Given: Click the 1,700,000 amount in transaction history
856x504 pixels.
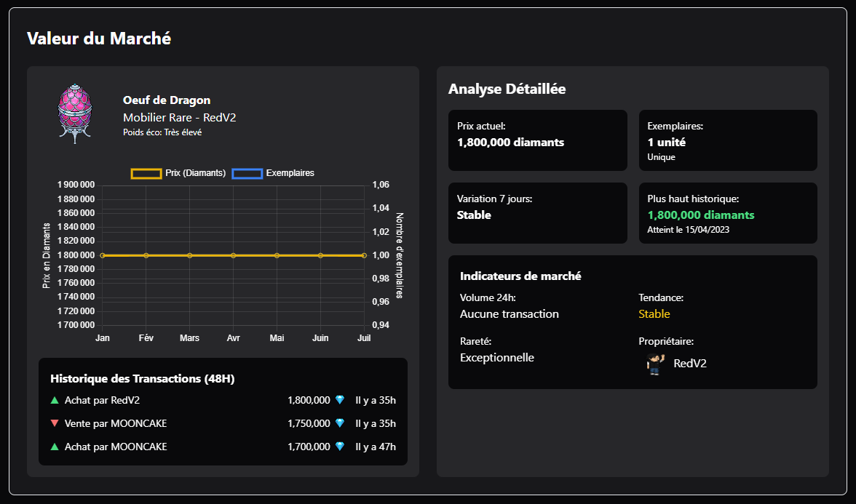Looking at the screenshot, I should coord(309,447).
